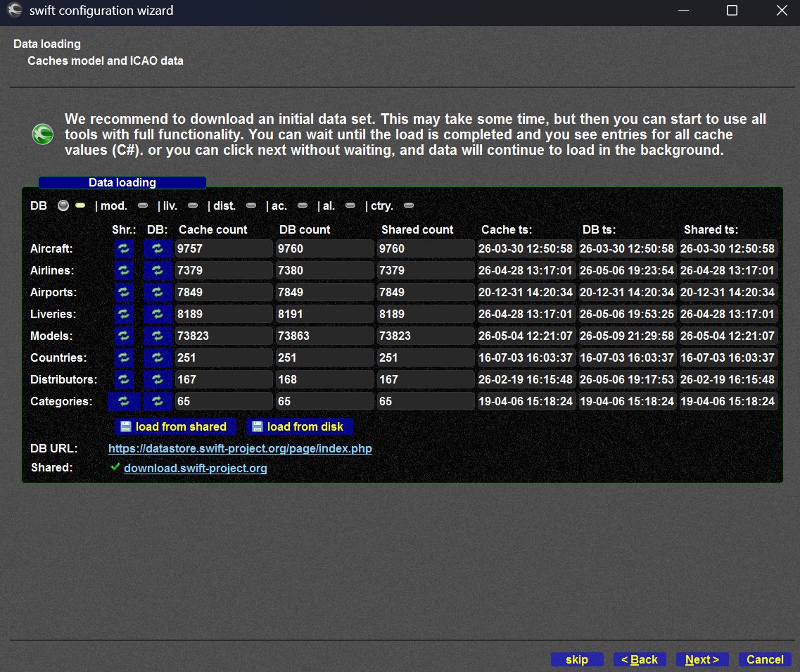800x672 pixels.
Task: Proceed with the Next > button
Action: [x=702, y=659]
